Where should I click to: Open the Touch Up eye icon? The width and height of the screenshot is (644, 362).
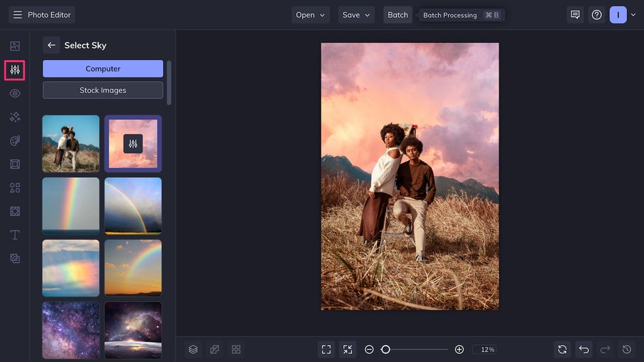click(15, 93)
